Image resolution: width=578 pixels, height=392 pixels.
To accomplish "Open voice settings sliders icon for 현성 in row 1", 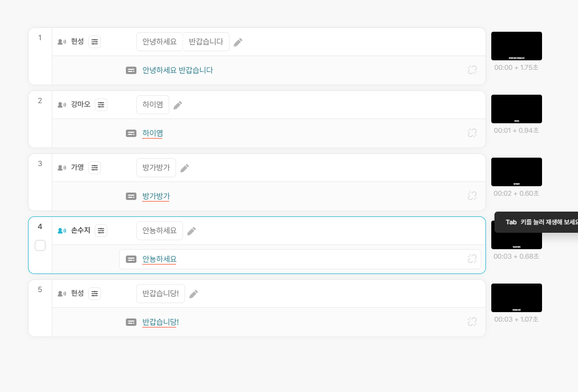I will tap(95, 42).
